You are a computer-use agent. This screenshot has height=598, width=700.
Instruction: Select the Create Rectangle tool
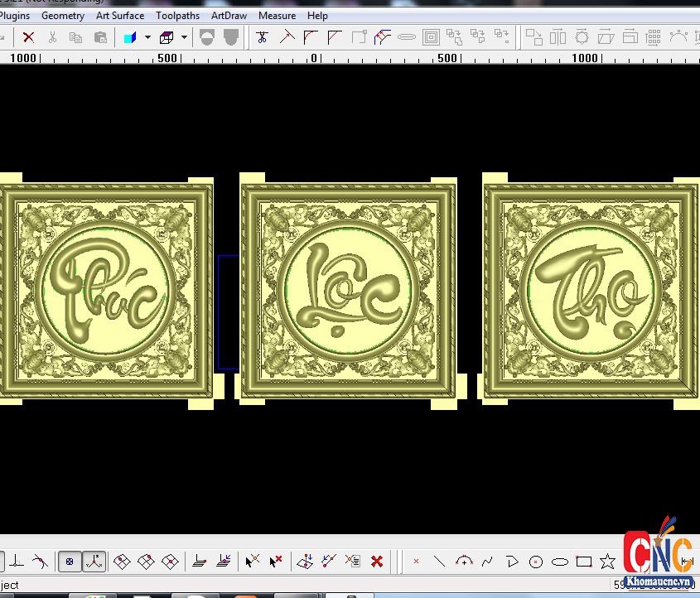(583, 562)
